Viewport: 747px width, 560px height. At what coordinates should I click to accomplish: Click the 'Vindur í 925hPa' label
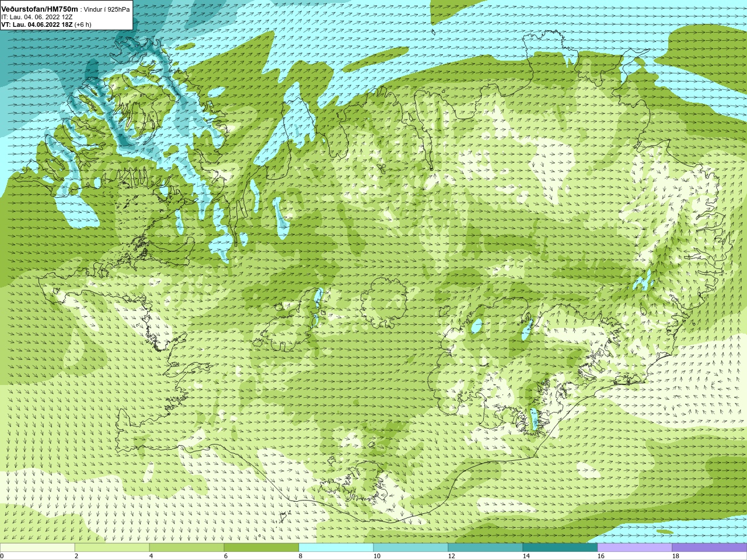click(x=107, y=10)
